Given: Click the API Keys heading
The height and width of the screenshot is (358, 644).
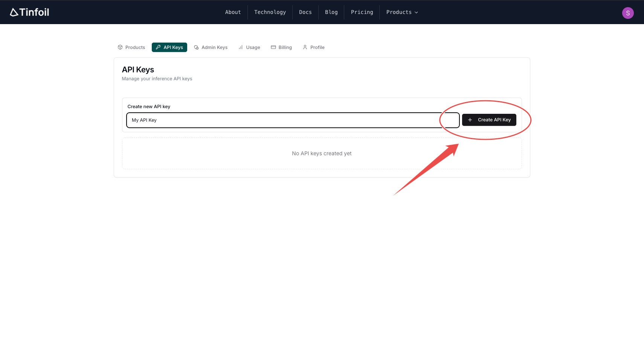Looking at the screenshot, I should (x=138, y=70).
